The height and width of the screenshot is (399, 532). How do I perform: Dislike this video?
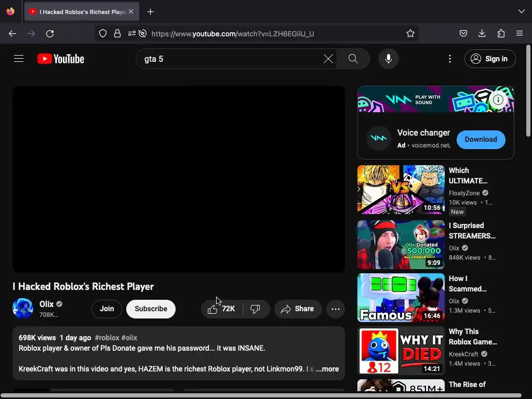click(x=256, y=309)
